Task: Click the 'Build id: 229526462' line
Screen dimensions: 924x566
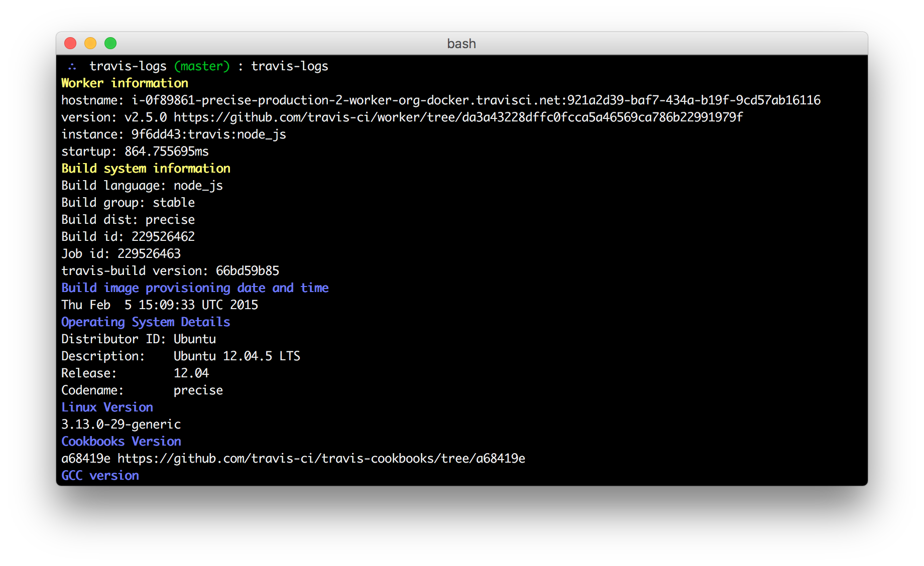Action: [x=128, y=237]
